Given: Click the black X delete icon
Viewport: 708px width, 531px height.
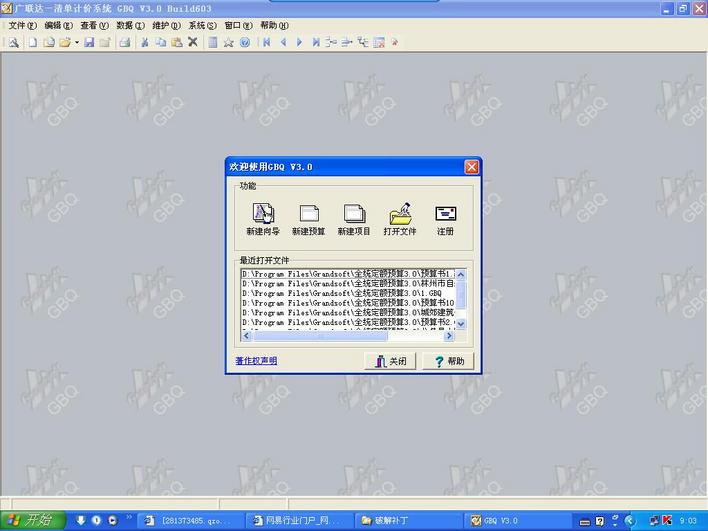Looking at the screenshot, I should click(x=193, y=42).
